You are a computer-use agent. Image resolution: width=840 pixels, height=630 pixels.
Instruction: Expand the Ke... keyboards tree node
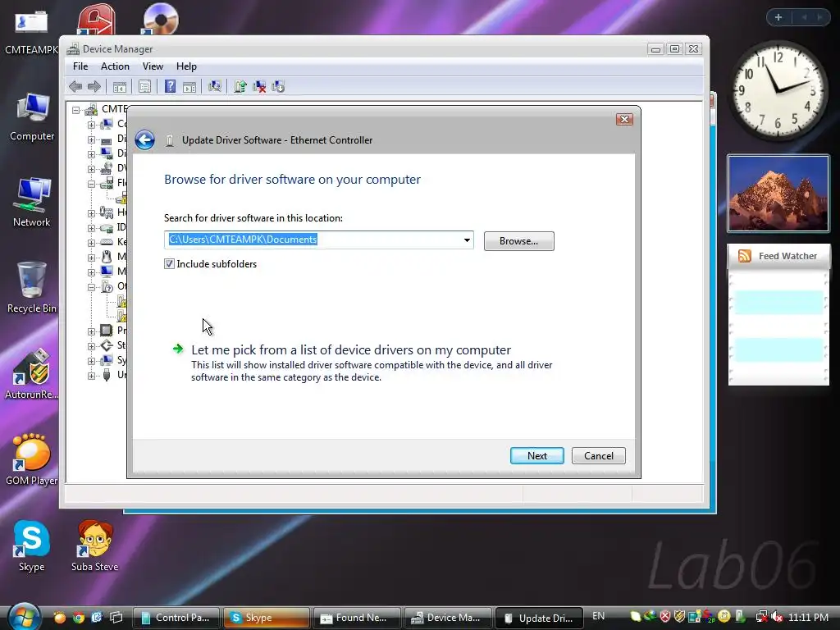click(x=92, y=243)
